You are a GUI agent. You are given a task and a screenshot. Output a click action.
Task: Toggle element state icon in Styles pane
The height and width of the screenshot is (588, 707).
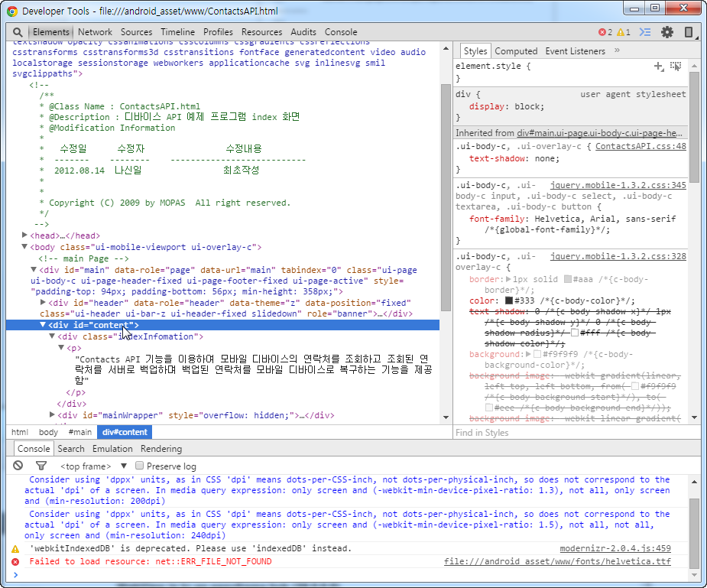[676, 67]
